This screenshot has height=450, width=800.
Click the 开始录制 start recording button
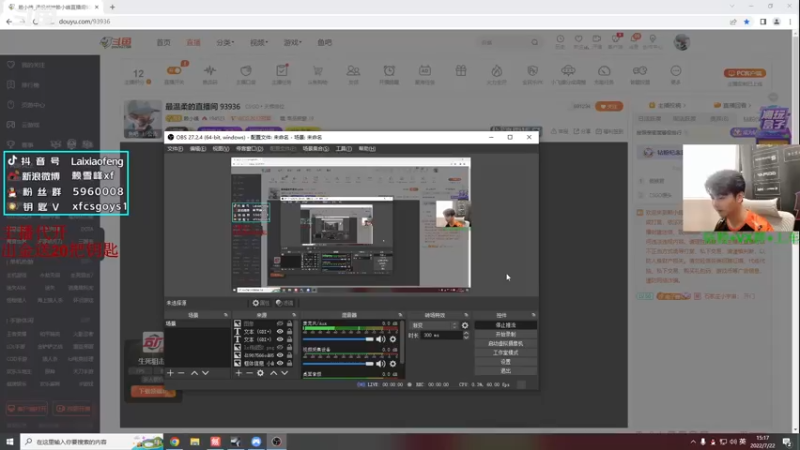pyautogui.click(x=506, y=334)
